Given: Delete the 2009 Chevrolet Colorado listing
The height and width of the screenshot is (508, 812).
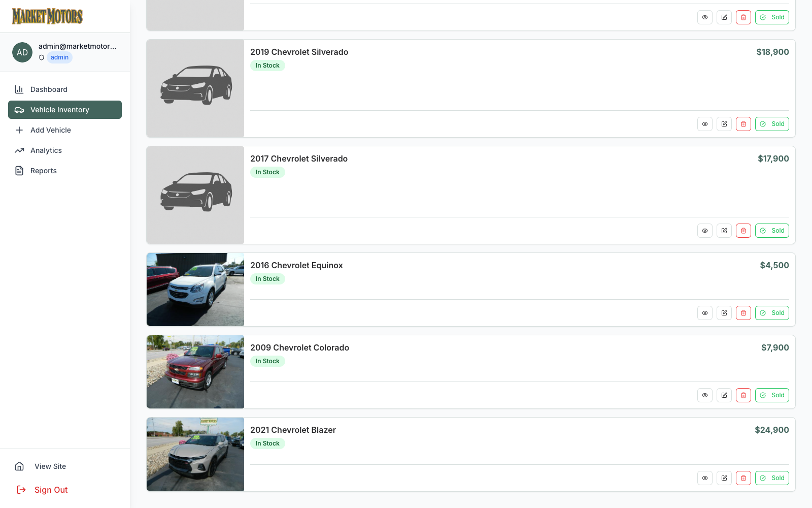Looking at the screenshot, I should [743, 395].
